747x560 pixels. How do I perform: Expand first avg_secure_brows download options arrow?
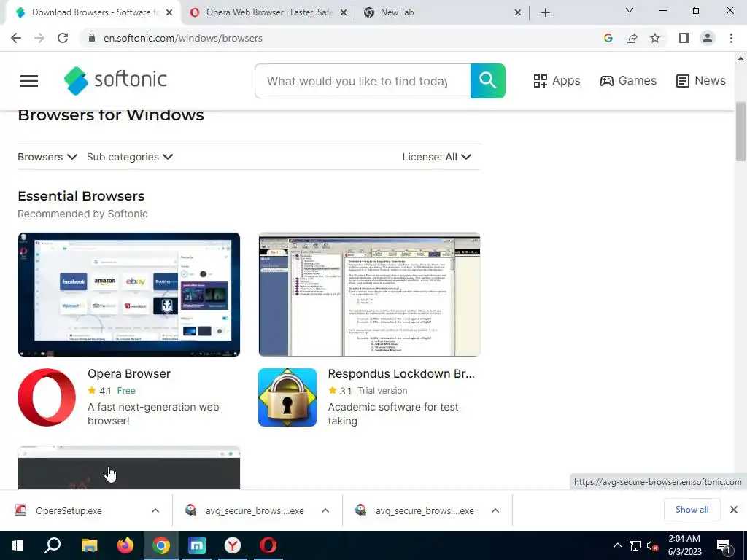(325, 510)
